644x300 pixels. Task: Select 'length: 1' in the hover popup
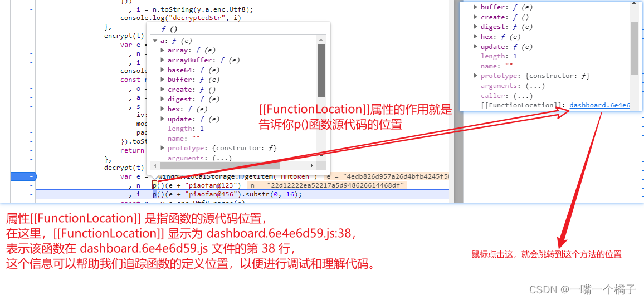point(186,129)
